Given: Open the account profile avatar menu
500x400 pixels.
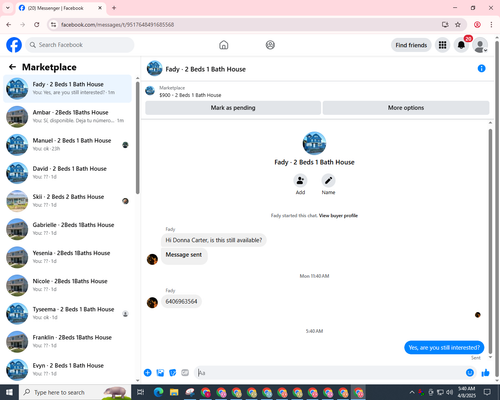Looking at the screenshot, I should point(480,45).
